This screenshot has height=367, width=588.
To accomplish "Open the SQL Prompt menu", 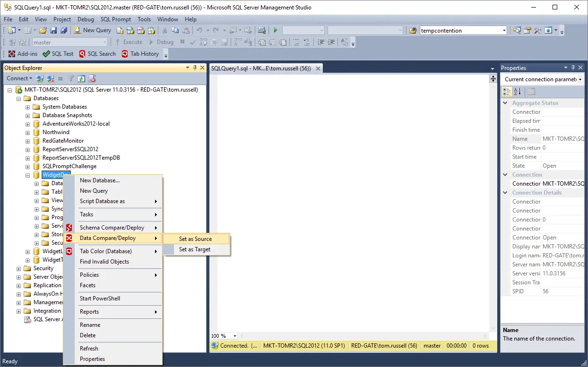I will [115, 19].
